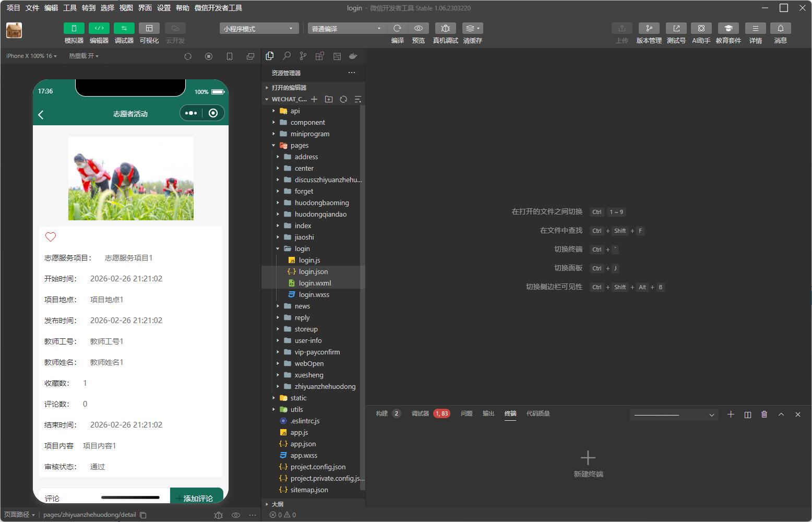Open the 项目 menu
812x522 pixels.
[x=13, y=8]
